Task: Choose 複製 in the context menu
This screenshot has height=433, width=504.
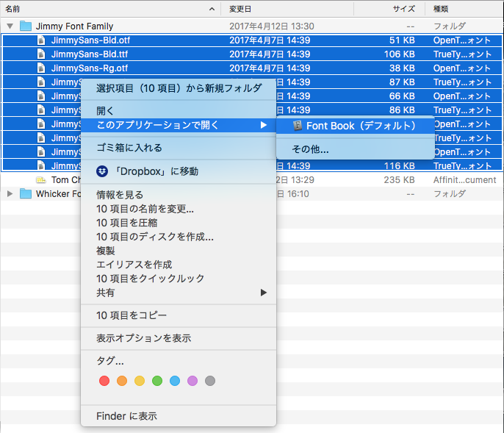Action: (106, 251)
